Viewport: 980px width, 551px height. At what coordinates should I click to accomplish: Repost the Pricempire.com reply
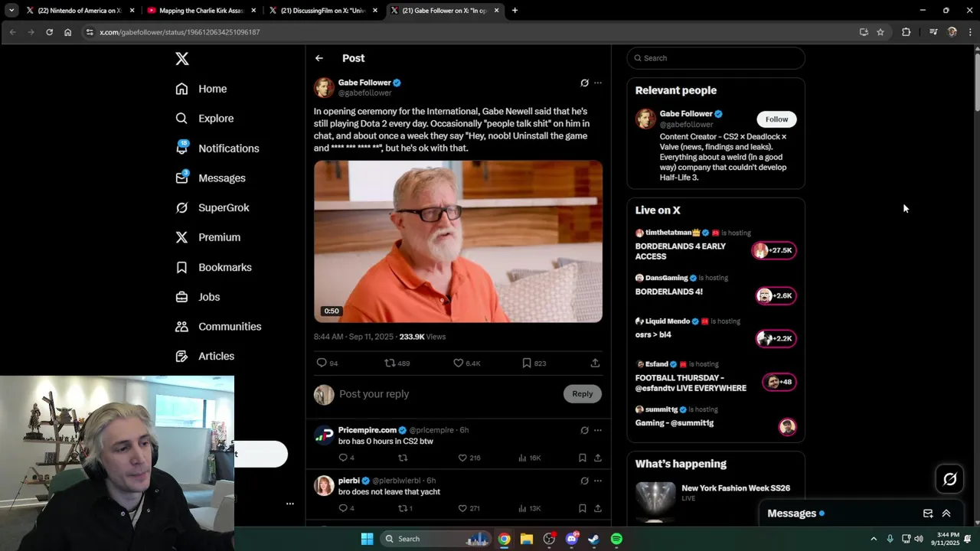click(403, 458)
